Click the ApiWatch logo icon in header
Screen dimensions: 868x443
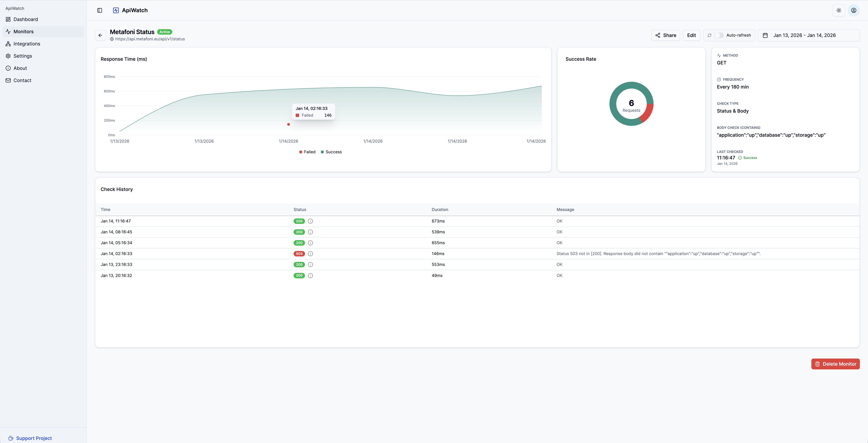(x=116, y=11)
